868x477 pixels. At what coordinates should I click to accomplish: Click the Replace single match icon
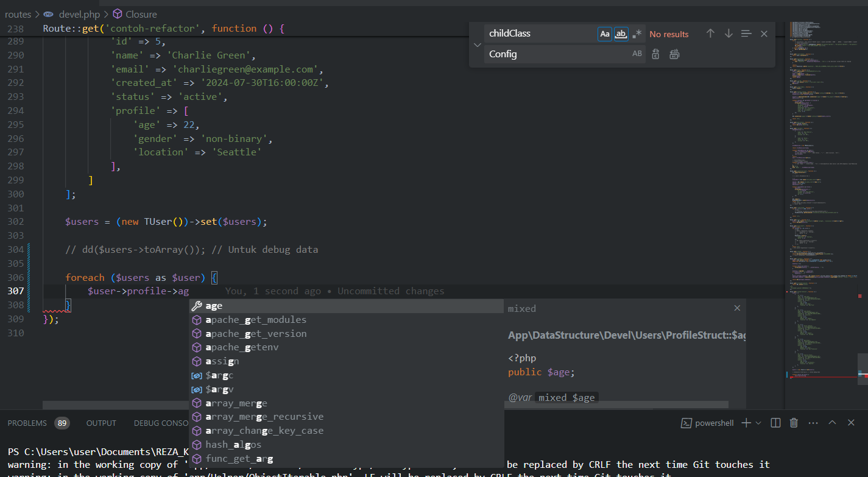tap(655, 54)
